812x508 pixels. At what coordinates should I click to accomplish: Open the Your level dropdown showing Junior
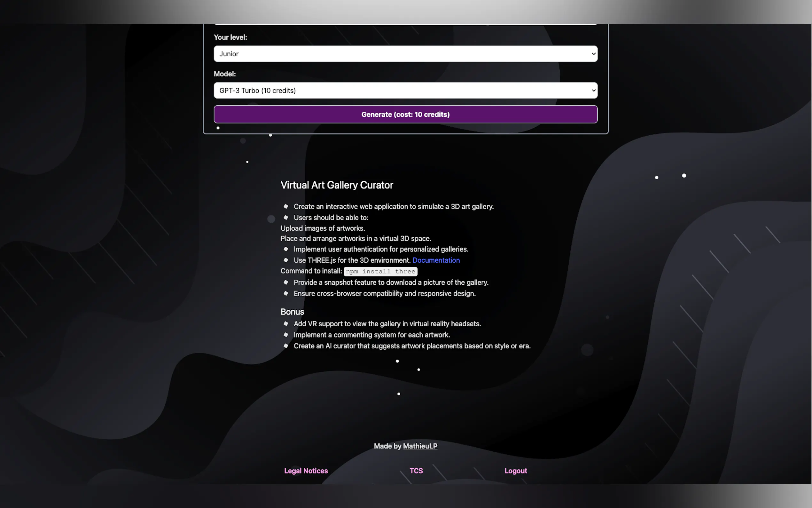[x=405, y=54]
